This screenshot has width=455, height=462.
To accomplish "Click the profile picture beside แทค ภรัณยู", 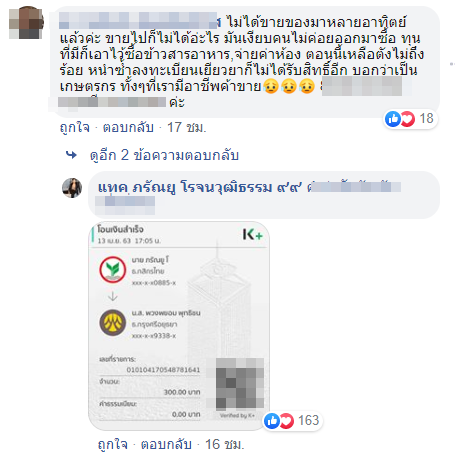I will [x=72, y=188].
